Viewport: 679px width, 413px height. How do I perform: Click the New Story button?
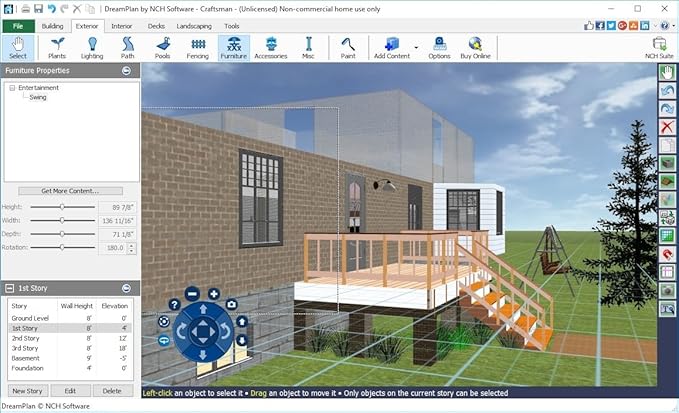pos(28,391)
